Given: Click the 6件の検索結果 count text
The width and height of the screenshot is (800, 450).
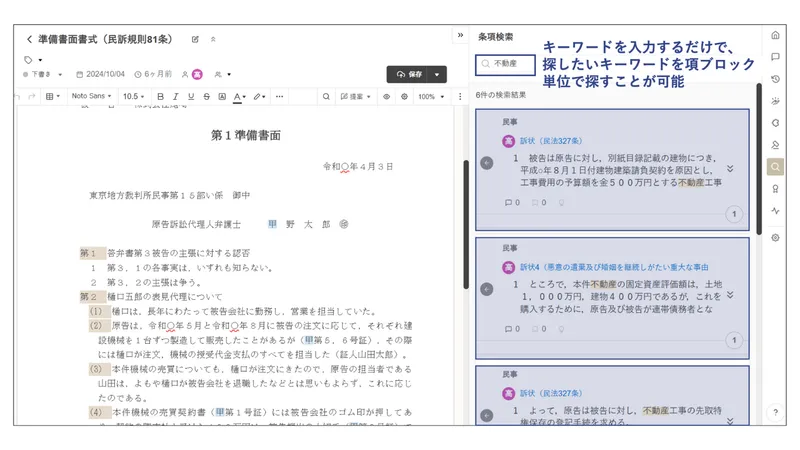Looking at the screenshot, I should [x=501, y=95].
